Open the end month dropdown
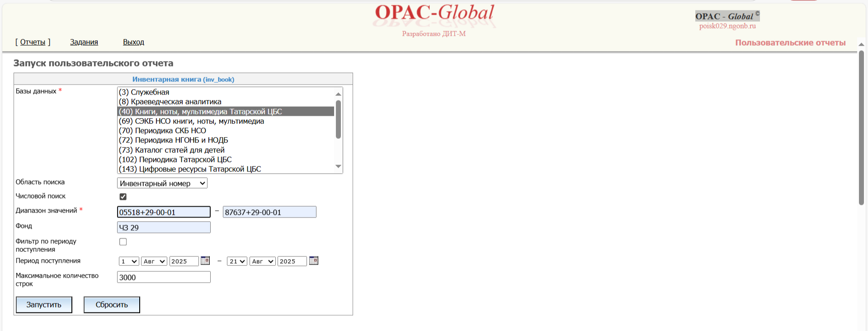The height and width of the screenshot is (331, 868). click(x=262, y=261)
